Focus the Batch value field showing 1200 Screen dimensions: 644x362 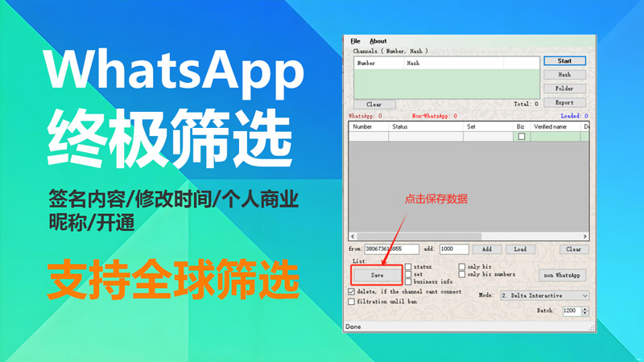tap(572, 311)
